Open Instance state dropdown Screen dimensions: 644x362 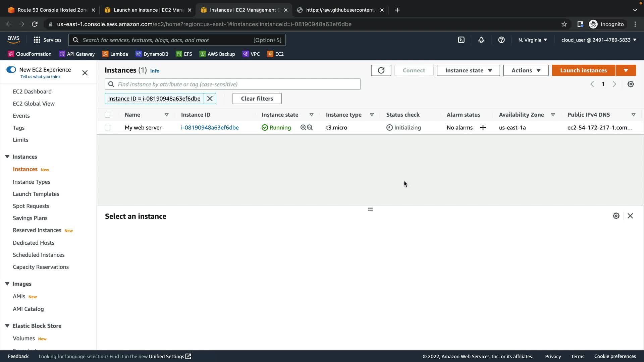(468, 70)
